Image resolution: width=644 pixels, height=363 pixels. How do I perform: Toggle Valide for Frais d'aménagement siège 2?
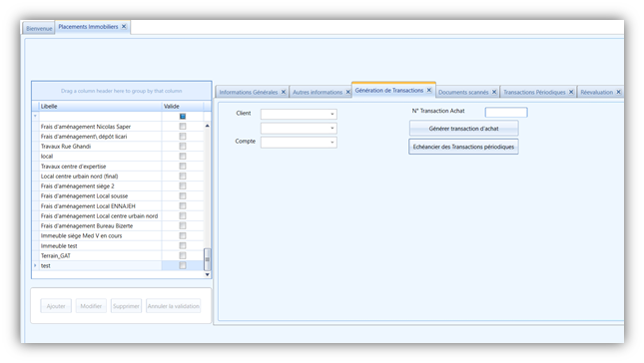183,185
